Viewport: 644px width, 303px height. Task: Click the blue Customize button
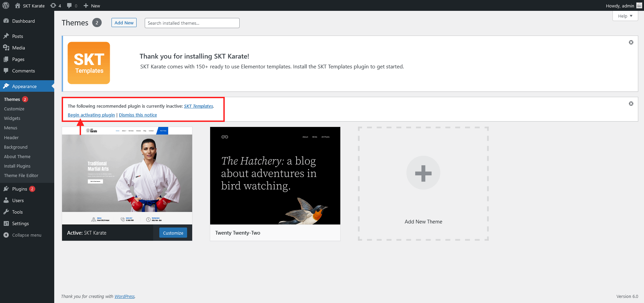coord(173,233)
